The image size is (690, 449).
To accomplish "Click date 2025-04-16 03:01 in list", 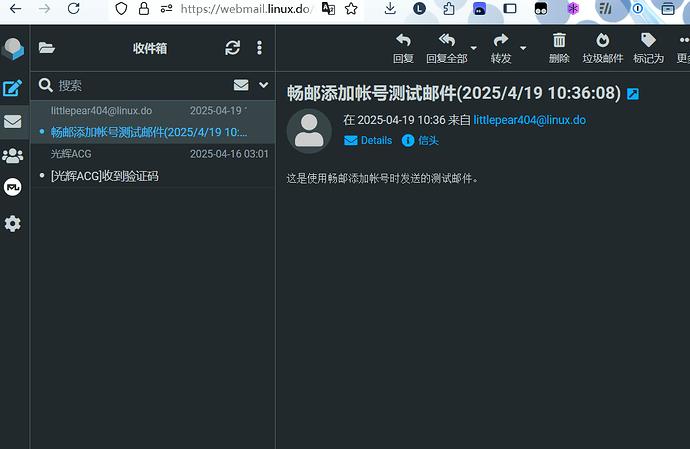I will [229, 154].
